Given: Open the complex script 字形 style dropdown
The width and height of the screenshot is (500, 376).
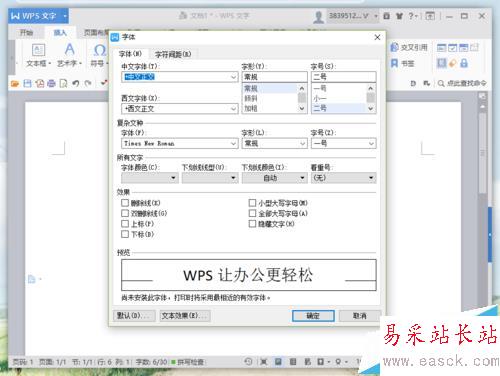Looking at the screenshot, I should (x=302, y=144).
